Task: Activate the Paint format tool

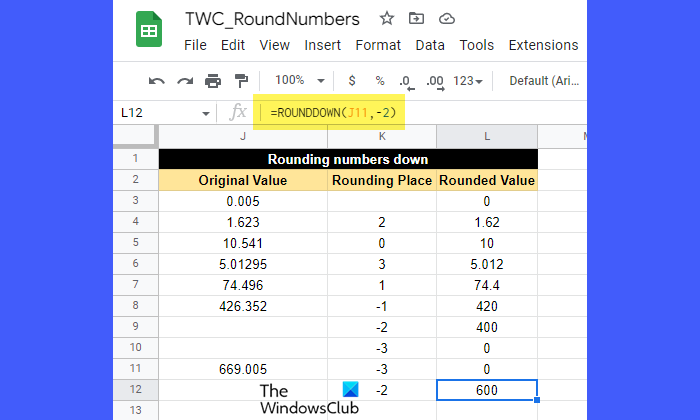Action: coord(240,81)
